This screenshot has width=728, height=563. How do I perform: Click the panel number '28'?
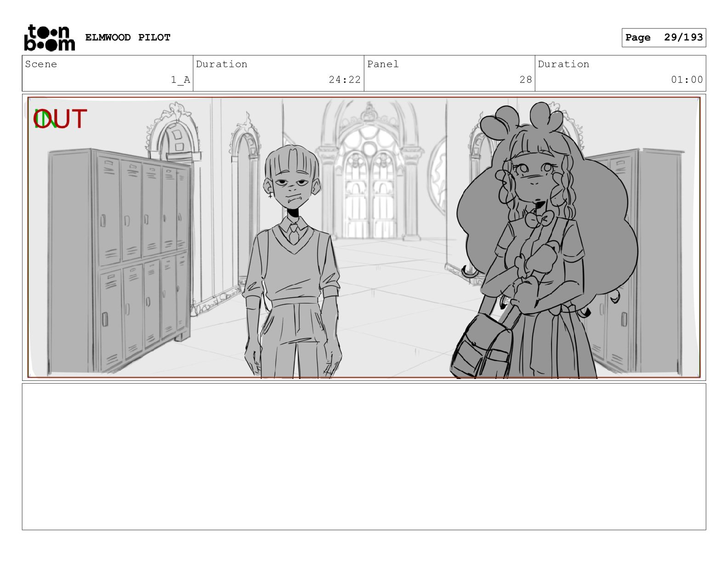(x=526, y=80)
